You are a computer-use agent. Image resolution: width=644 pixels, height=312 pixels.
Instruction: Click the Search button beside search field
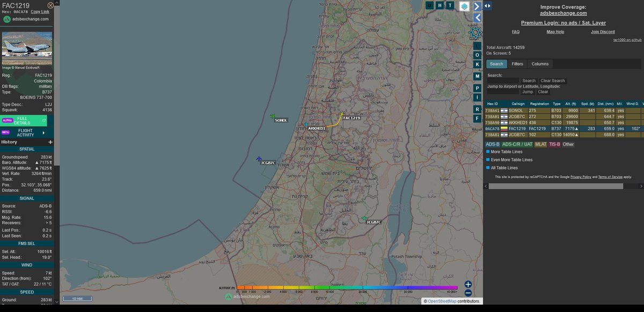pyautogui.click(x=529, y=81)
